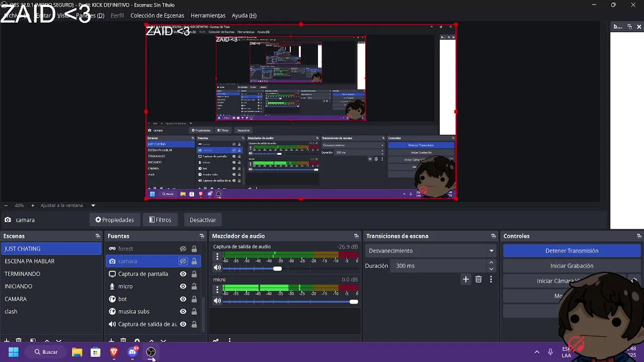Open options menu for Captura de salida mixer channel

pos(217,257)
